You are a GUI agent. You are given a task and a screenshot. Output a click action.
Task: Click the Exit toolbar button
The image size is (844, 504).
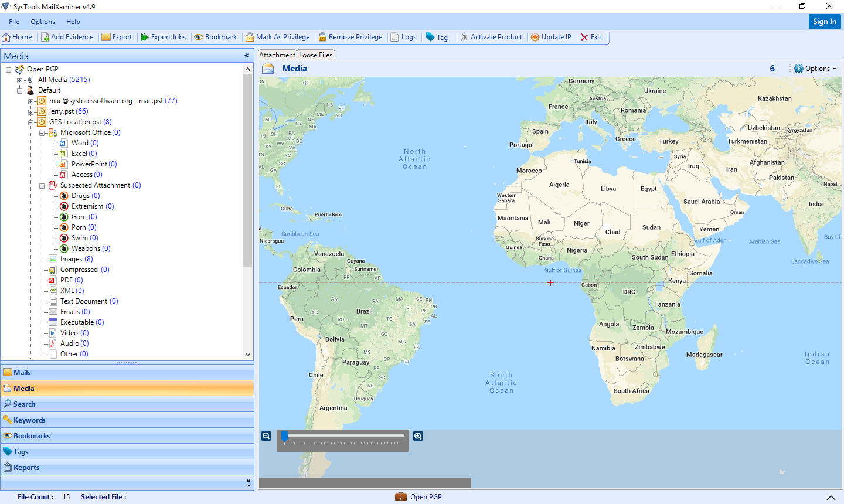(591, 37)
